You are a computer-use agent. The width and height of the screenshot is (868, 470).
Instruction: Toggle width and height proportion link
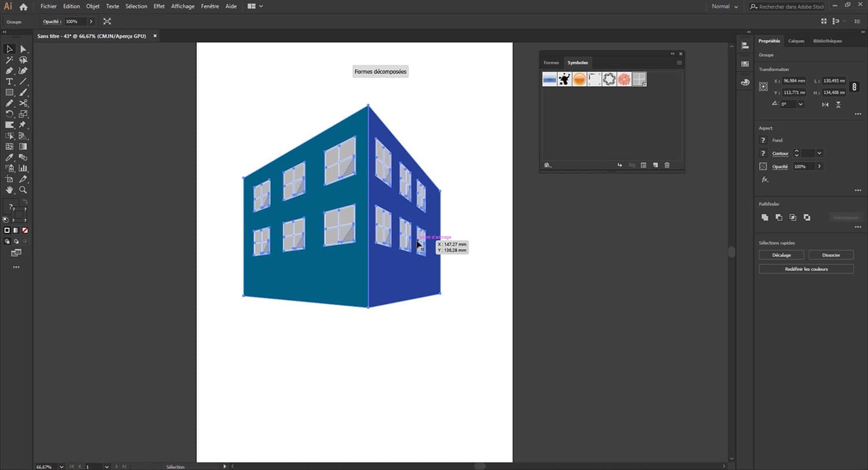tap(854, 87)
